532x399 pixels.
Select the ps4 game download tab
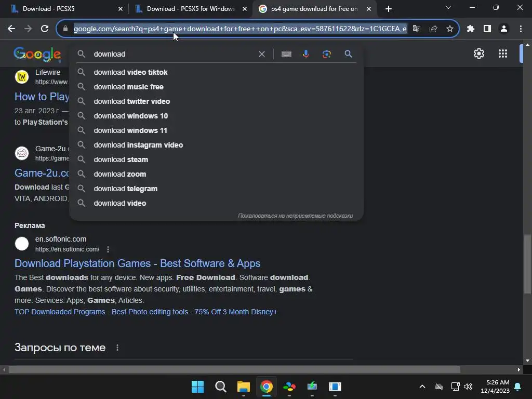click(x=314, y=9)
